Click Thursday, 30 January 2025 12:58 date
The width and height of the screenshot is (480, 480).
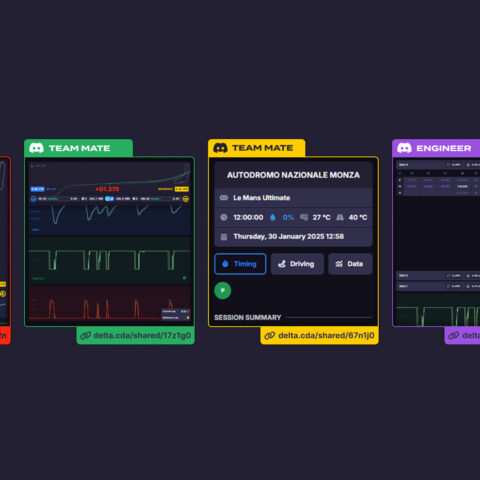pyautogui.click(x=289, y=237)
